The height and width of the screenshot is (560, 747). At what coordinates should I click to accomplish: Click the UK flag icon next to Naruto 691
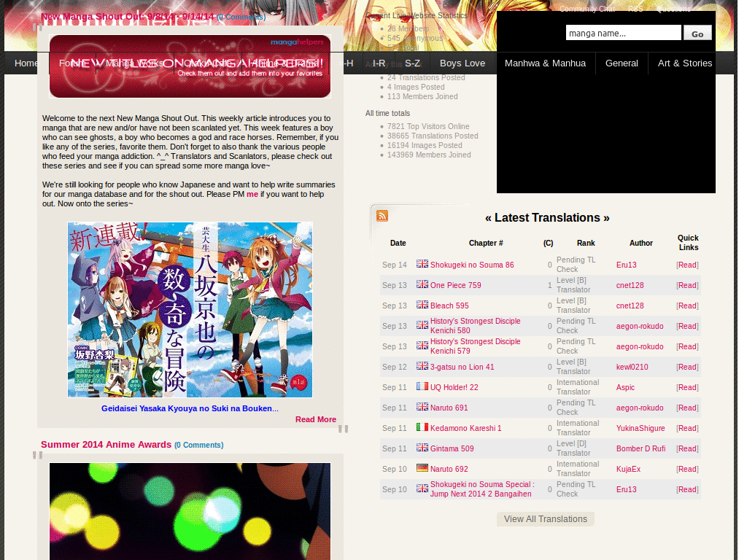[422, 407]
